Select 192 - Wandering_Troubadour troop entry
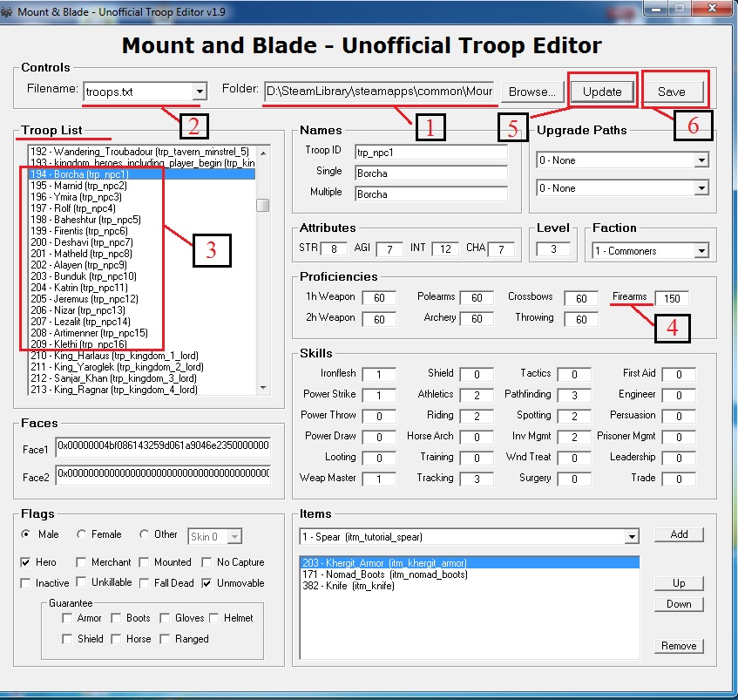 142,152
